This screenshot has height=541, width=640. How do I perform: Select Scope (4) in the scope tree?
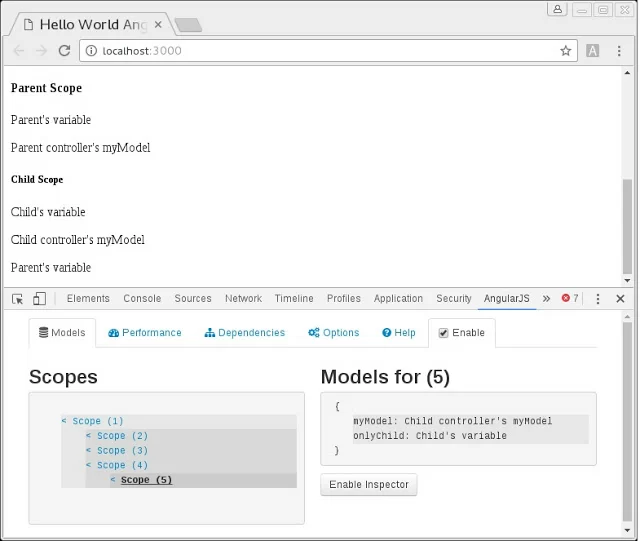[122, 465]
